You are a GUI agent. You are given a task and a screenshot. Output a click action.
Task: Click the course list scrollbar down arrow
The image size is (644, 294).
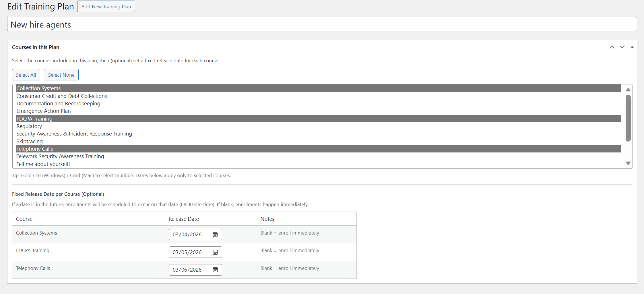click(628, 163)
